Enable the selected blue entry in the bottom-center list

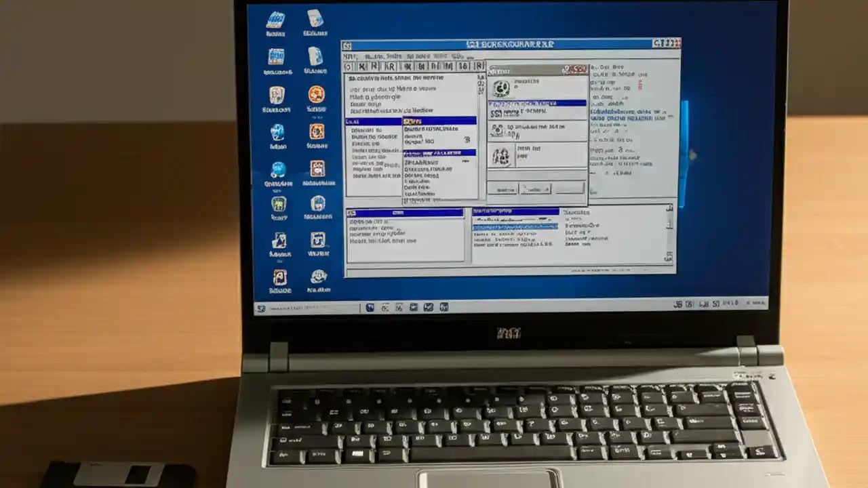515,226
